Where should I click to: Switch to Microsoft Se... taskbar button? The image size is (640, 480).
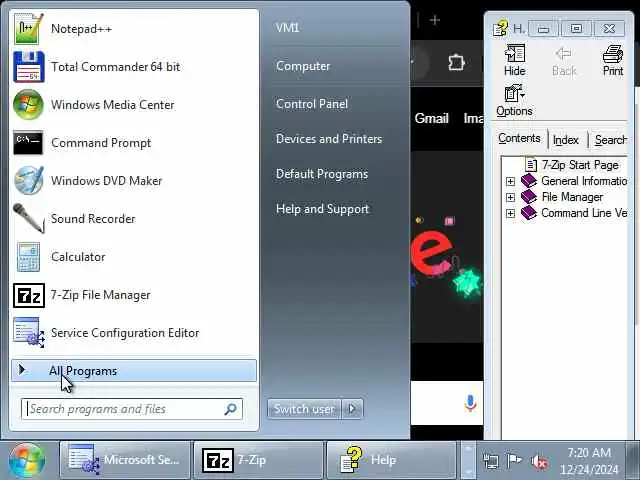point(125,460)
